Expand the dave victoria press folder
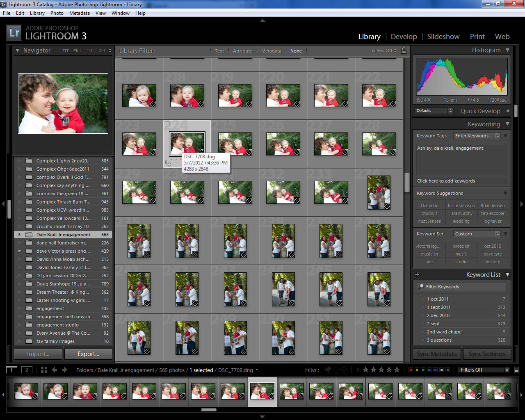This screenshot has height=420, width=525. click(19, 251)
